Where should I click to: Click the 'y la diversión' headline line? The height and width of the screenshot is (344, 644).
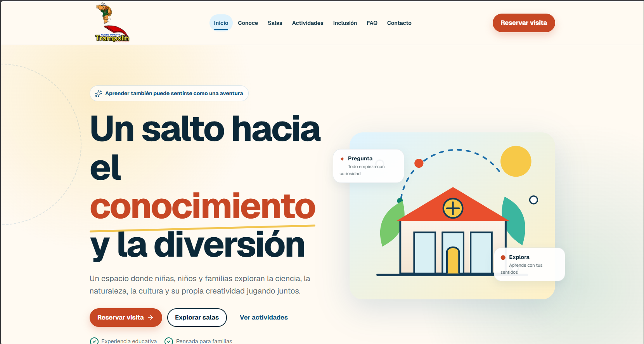pos(197,245)
